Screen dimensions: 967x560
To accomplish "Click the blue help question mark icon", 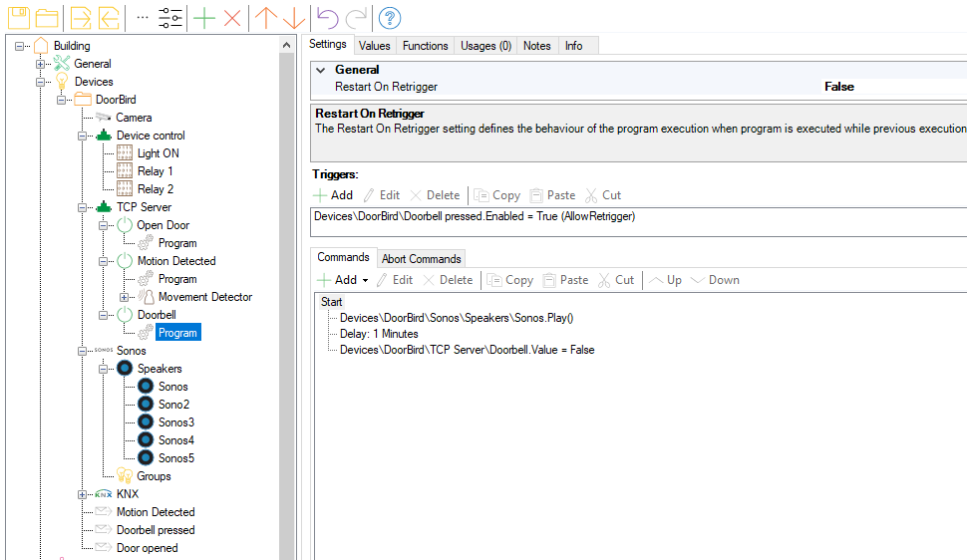I will pos(390,18).
